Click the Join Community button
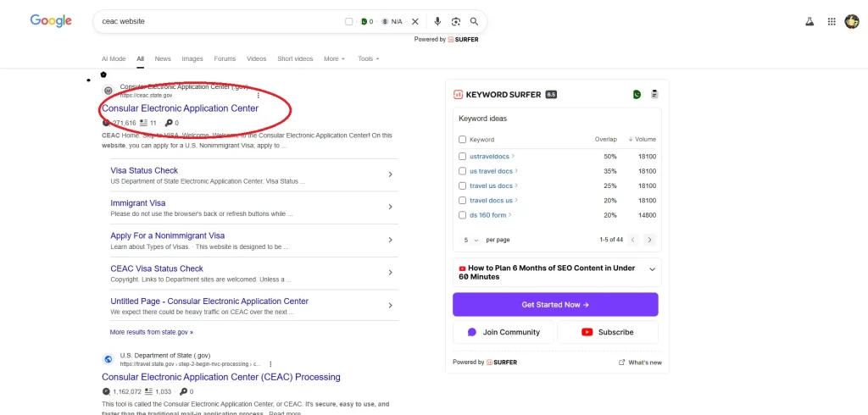Image resolution: width=868 pixels, height=415 pixels. [x=503, y=332]
